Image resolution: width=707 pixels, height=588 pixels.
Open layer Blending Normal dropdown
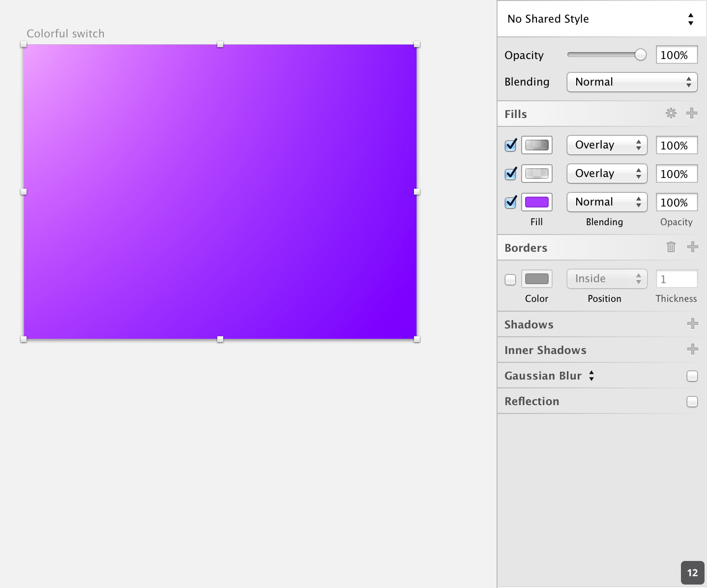632,82
